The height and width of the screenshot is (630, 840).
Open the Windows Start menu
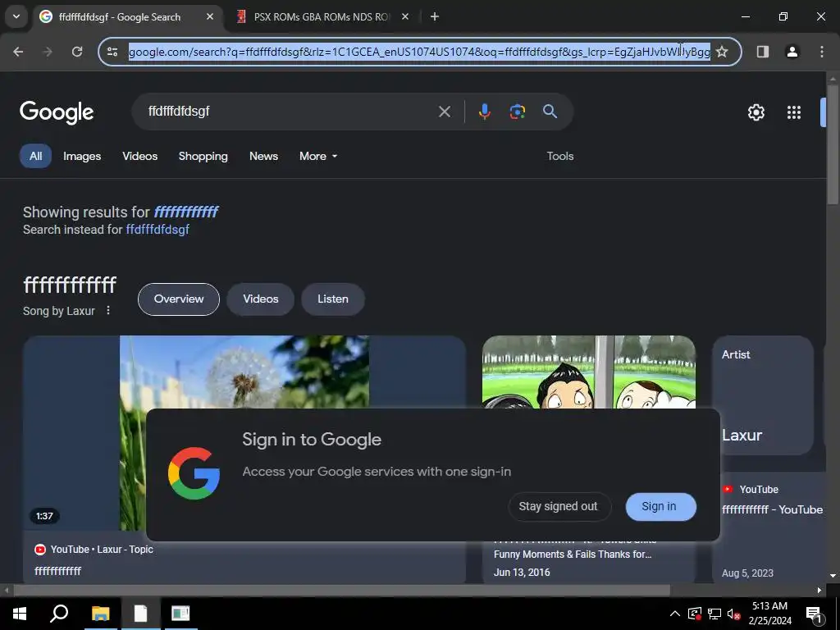(20, 614)
